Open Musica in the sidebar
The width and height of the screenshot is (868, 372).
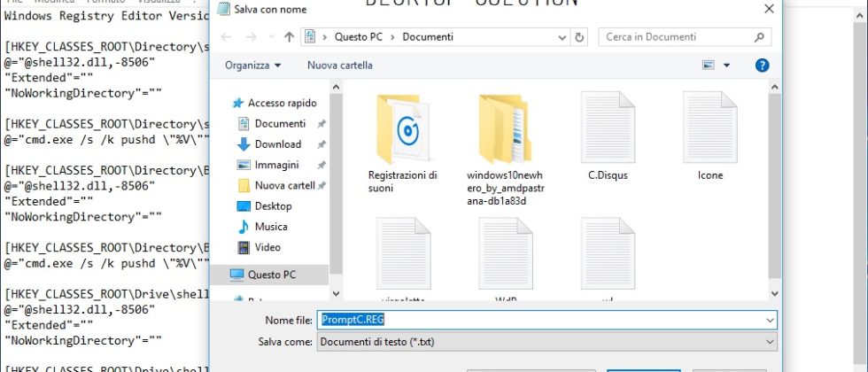coord(271,227)
